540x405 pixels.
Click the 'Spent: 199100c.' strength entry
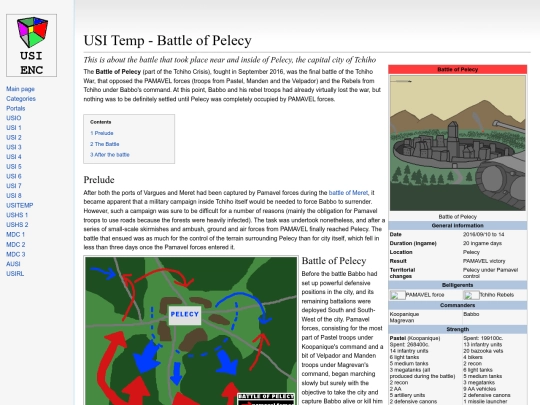(483, 338)
